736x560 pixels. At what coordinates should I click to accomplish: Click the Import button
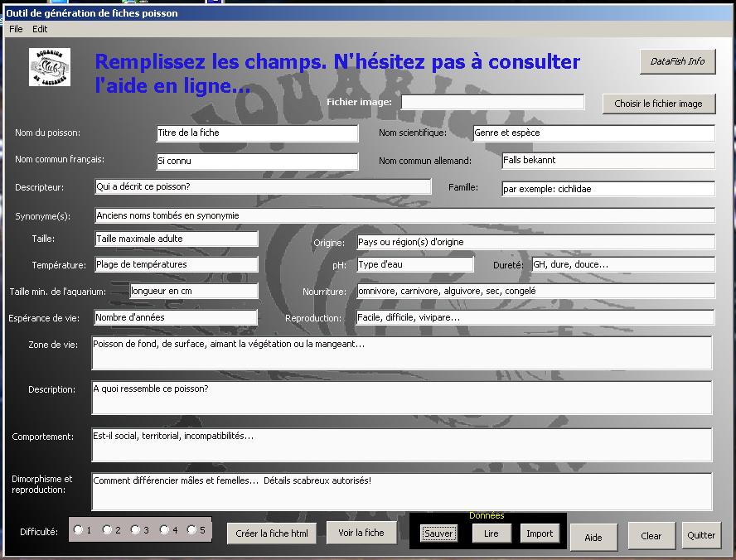[540, 533]
